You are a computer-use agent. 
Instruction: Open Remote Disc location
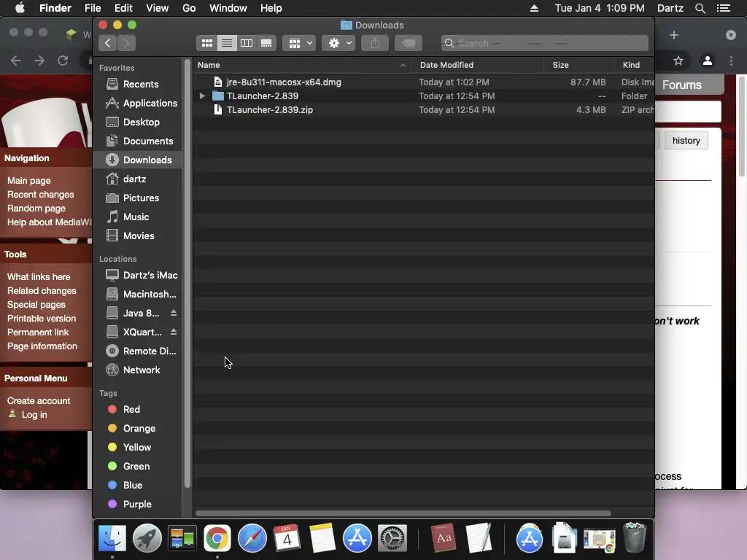coord(137,351)
